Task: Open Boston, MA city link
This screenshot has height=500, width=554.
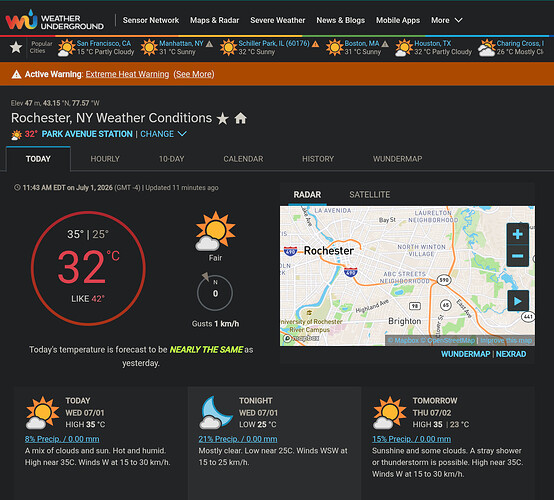Action: [x=362, y=43]
